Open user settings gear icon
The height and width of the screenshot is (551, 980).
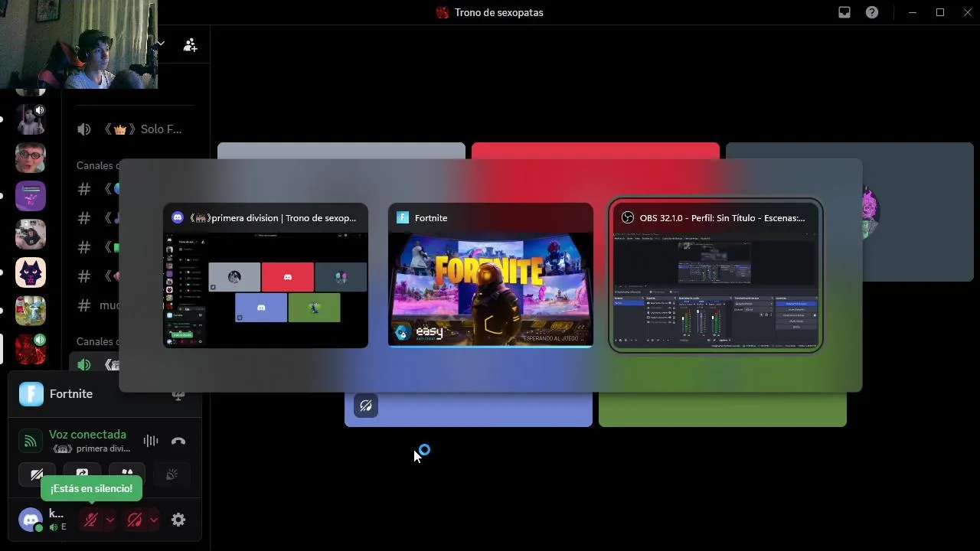click(x=178, y=520)
